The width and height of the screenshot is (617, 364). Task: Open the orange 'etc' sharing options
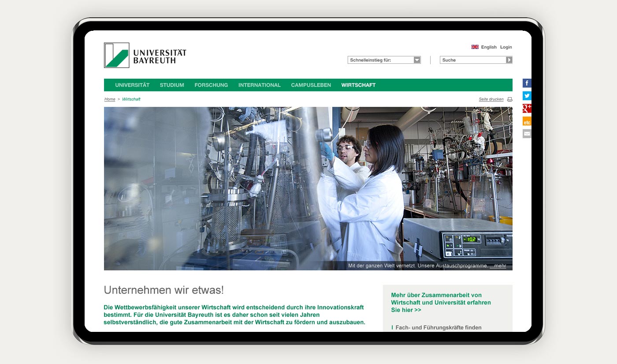pyautogui.click(x=527, y=121)
